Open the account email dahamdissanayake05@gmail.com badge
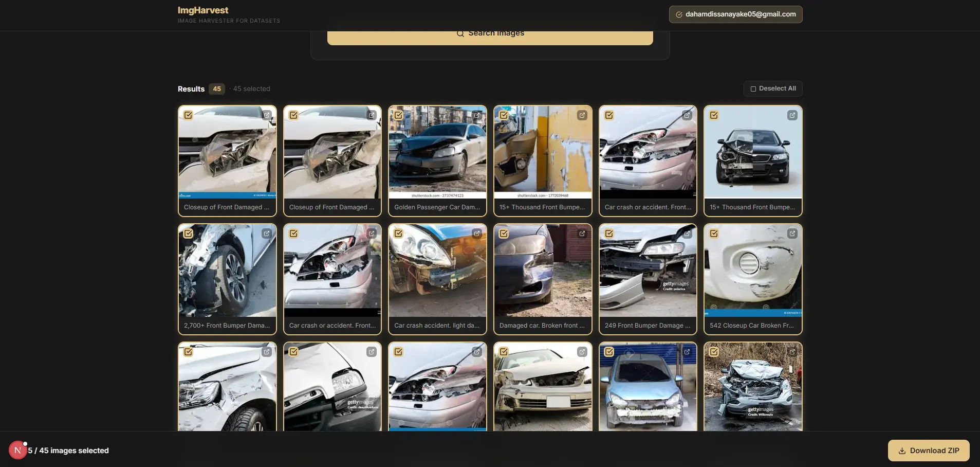Viewport: 980px width, 467px height. [x=735, y=14]
